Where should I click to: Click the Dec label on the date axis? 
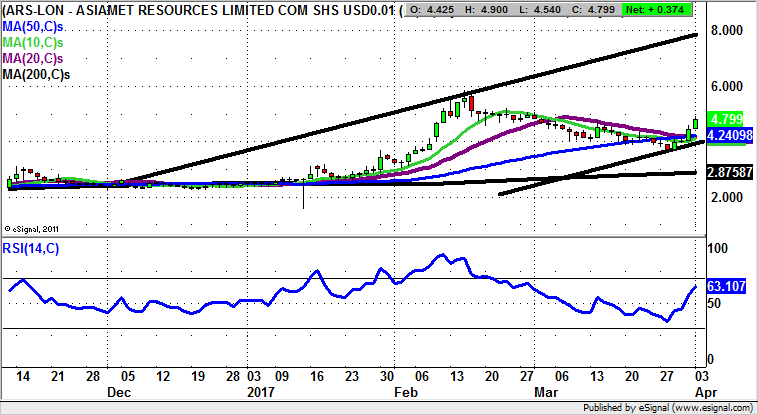(x=120, y=394)
